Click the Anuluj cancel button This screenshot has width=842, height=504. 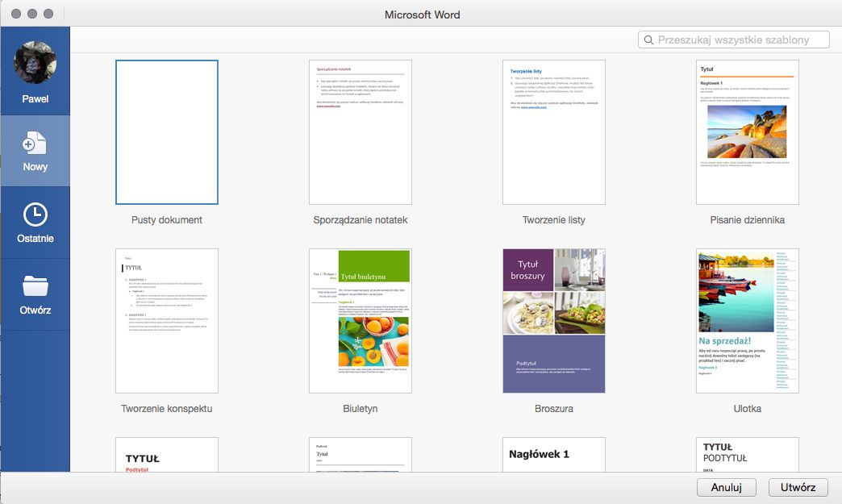(x=727, y=487)
